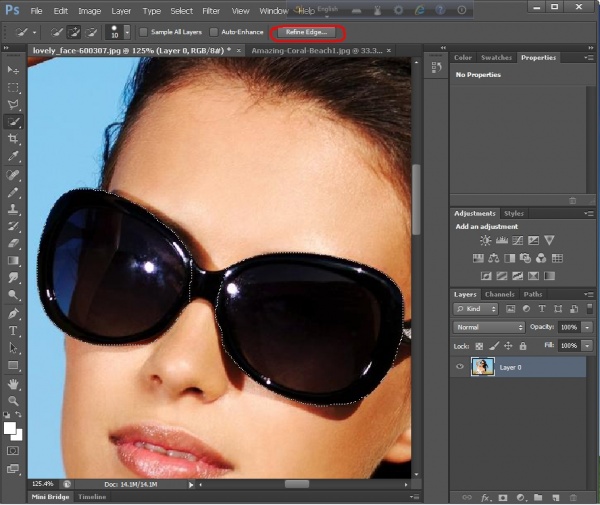Select the Move tool

coord(14,69)
